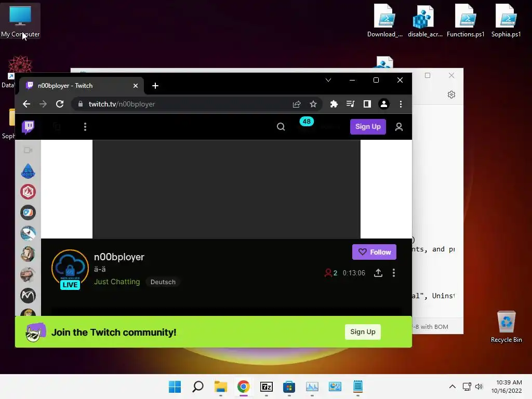The width and height of the screenshot is (532, 399).
Task: Switch to Chrome on taskbar
Action: 244,387
